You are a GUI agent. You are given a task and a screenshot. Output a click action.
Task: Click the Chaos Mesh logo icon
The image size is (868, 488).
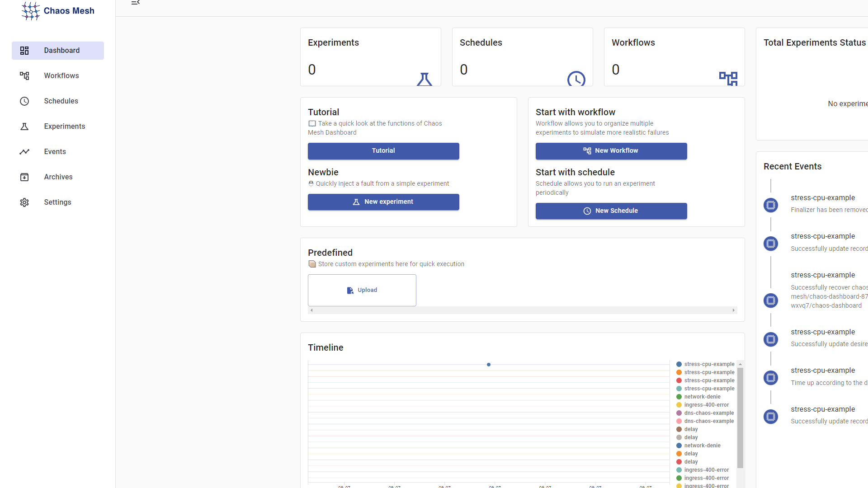(x=30, y=10)
